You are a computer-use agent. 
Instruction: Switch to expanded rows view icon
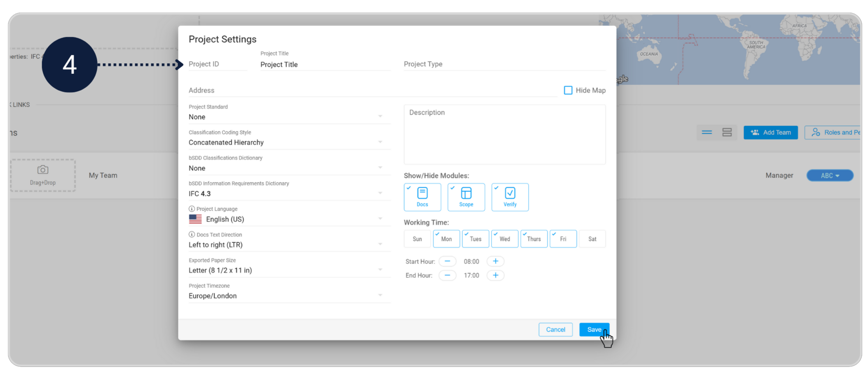[727, 132]
